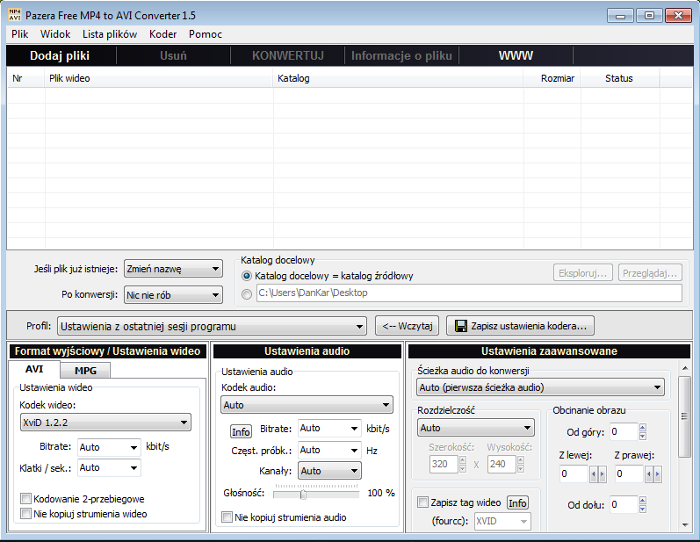Select the custom target folder radio button
The image size is (700, 542).
coord(246,295)
